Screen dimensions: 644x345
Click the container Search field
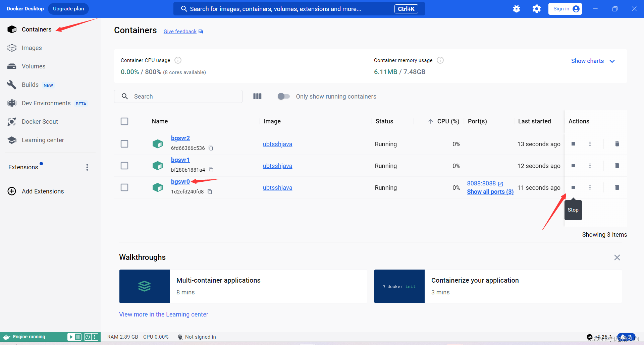pos(178,96)
